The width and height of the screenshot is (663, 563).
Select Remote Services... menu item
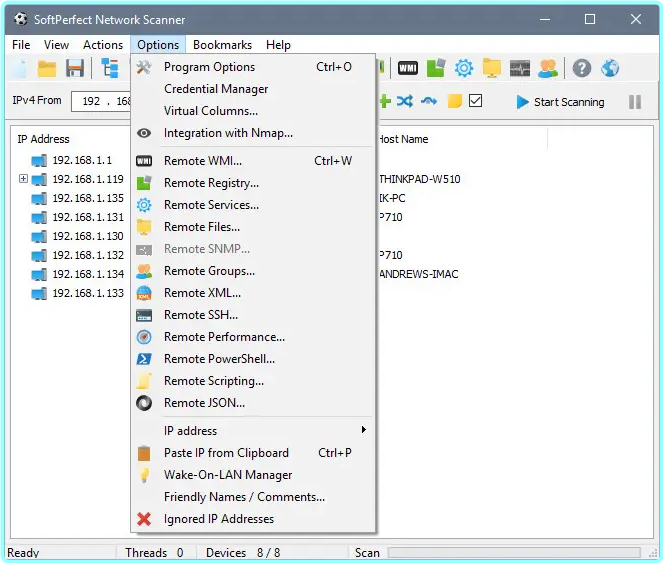(253, 205)
